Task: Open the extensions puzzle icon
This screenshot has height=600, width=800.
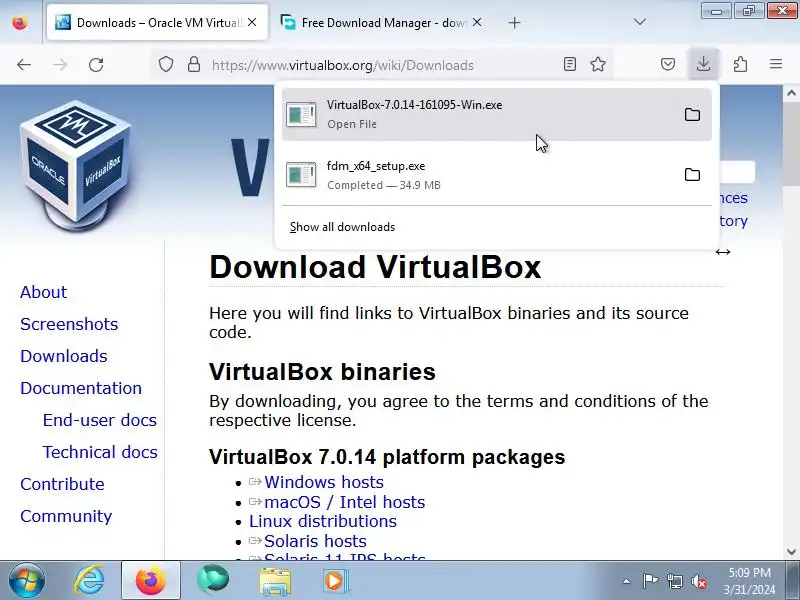Action: [x=740, y=64]
